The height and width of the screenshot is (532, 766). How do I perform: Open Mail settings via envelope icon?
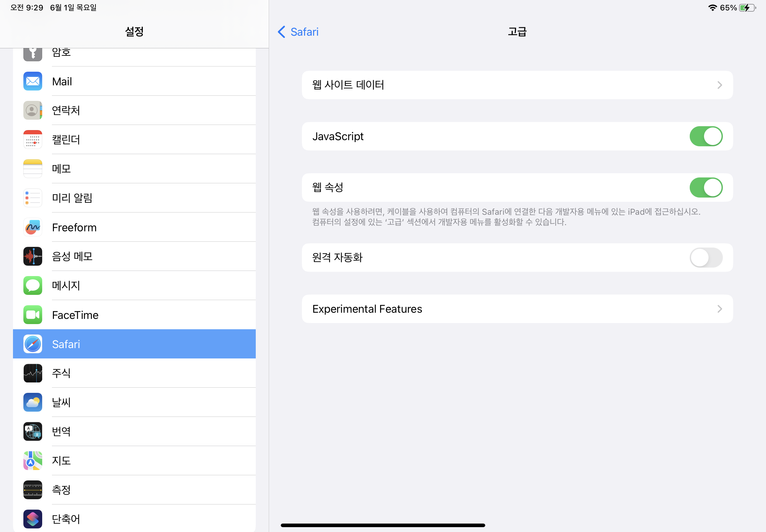click(33, 81)
